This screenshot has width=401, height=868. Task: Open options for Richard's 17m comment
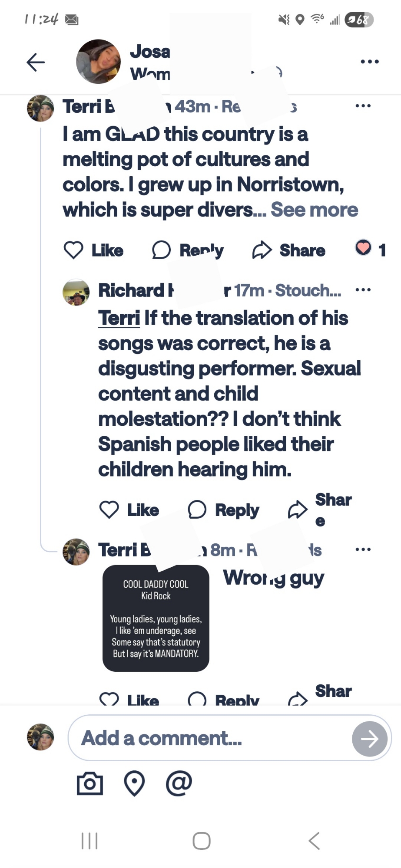pos(363,290)
